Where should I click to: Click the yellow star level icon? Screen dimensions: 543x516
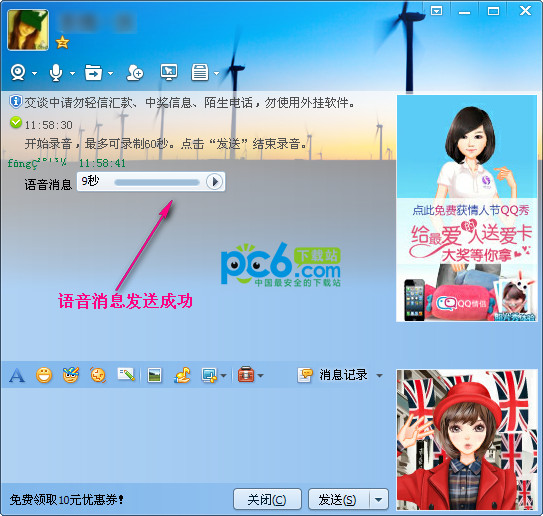tap(62, 42)
